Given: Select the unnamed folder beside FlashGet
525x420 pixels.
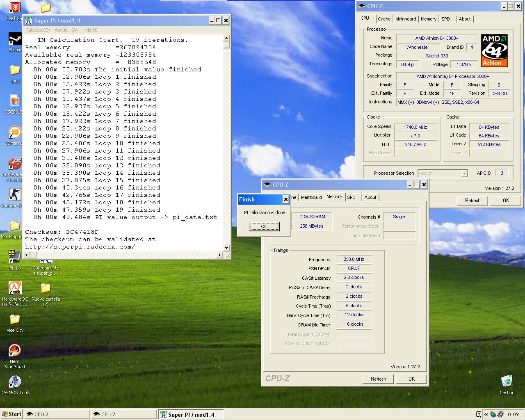Looking at the screenshot, I should (46, 7).
